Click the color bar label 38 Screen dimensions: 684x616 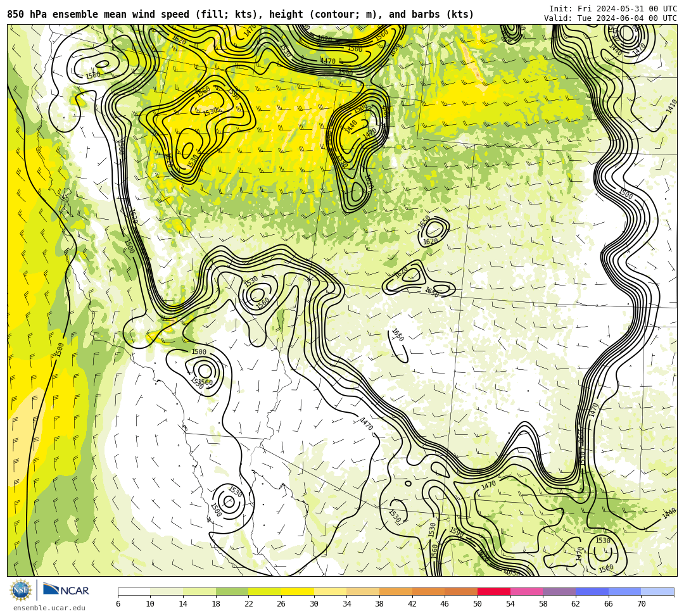pyautogui.click(x=379, y=604)
